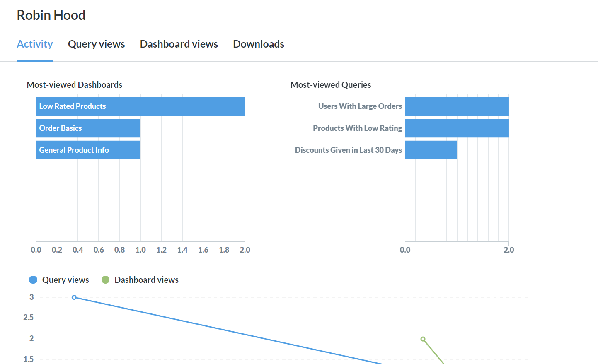Select the Dashboard views tab
Viewport: 598px width, 364px height.
[179, 44]
